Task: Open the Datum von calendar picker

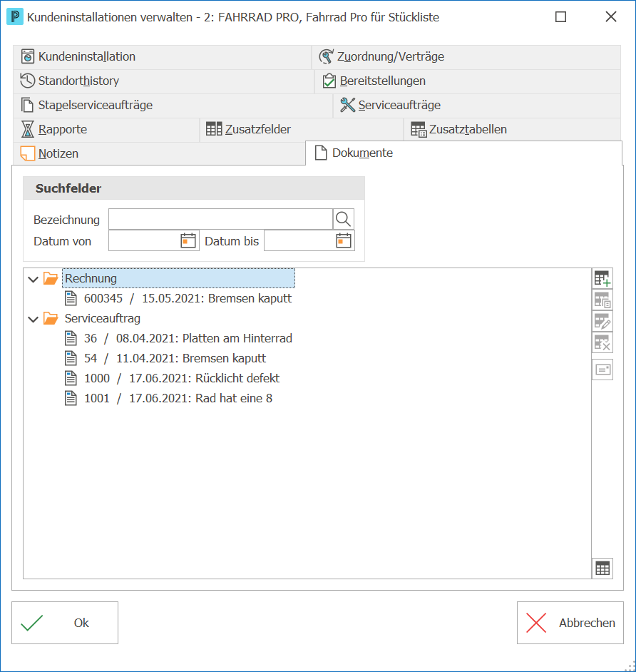Action: tap(188, 240)
